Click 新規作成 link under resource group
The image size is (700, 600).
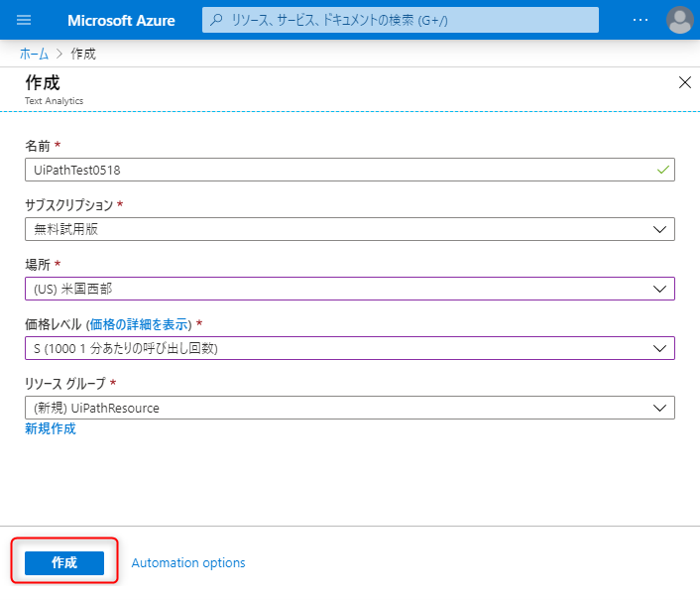[x=51, y=428]
